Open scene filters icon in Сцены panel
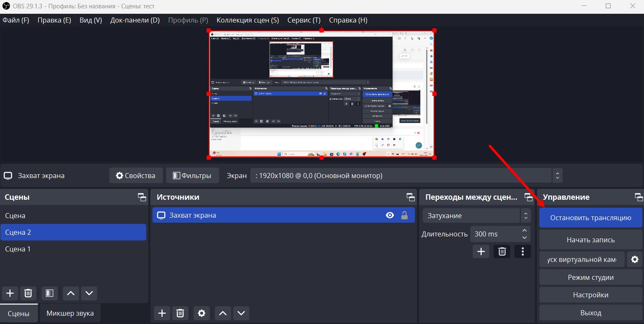This screenshot has width=644, height=324. coord(49,293)
